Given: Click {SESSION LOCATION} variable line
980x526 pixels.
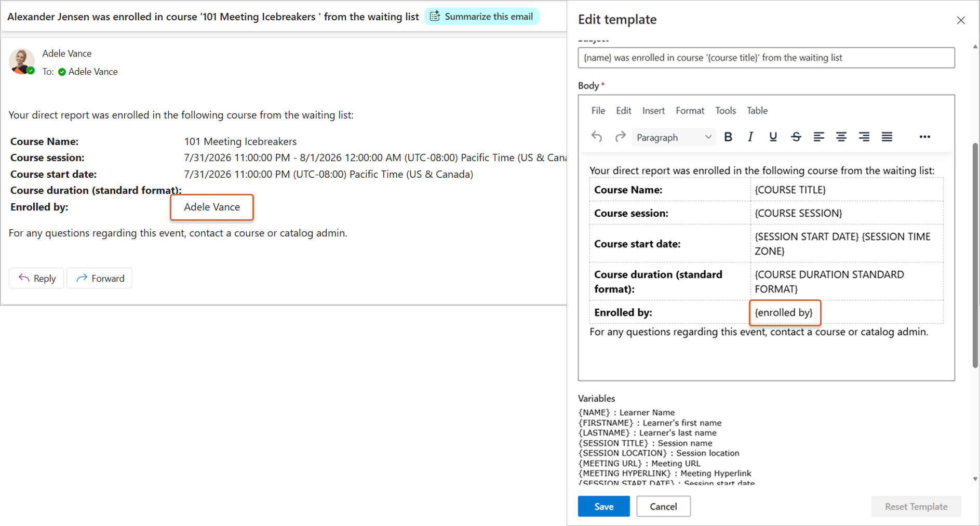Looking at the screenshot, I should pyautogui.click(x=659, y=453).
